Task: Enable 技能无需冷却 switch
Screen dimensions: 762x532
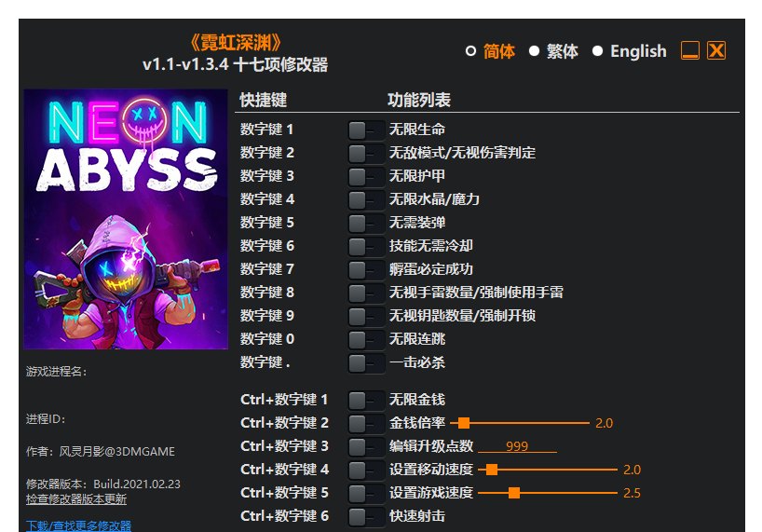Action: point(366,246)
